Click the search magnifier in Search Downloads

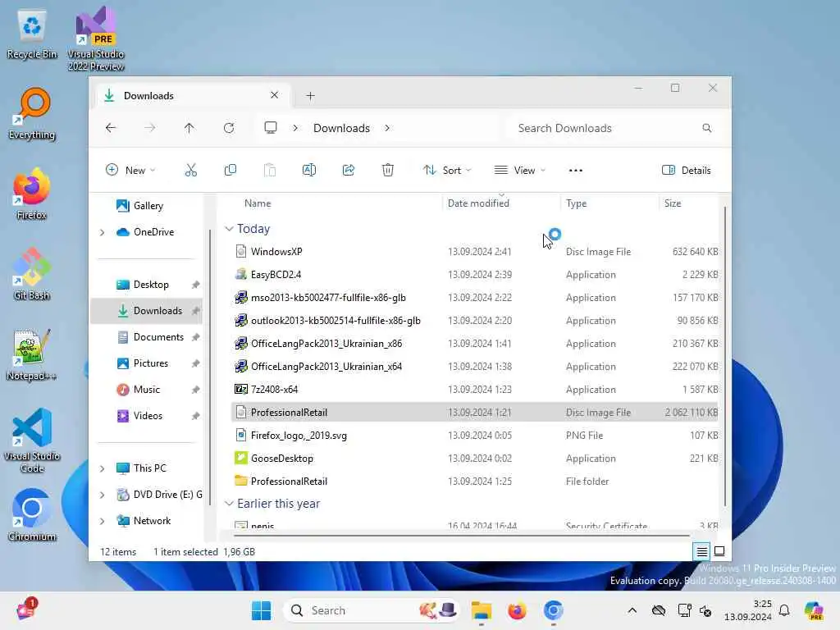[x=706, y=128]
